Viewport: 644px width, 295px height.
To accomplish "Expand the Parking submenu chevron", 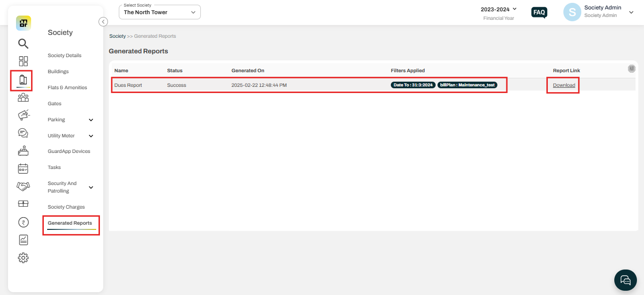I will pos(91,120).
